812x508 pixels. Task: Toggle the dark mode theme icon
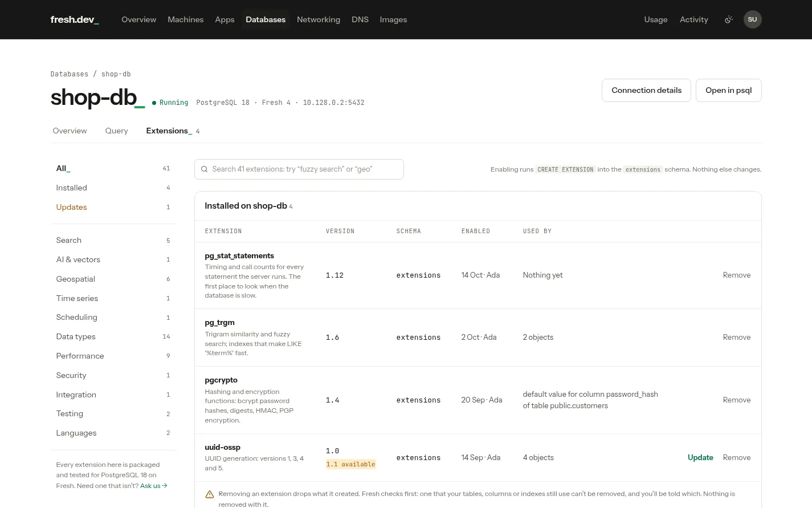pos(728,19)
